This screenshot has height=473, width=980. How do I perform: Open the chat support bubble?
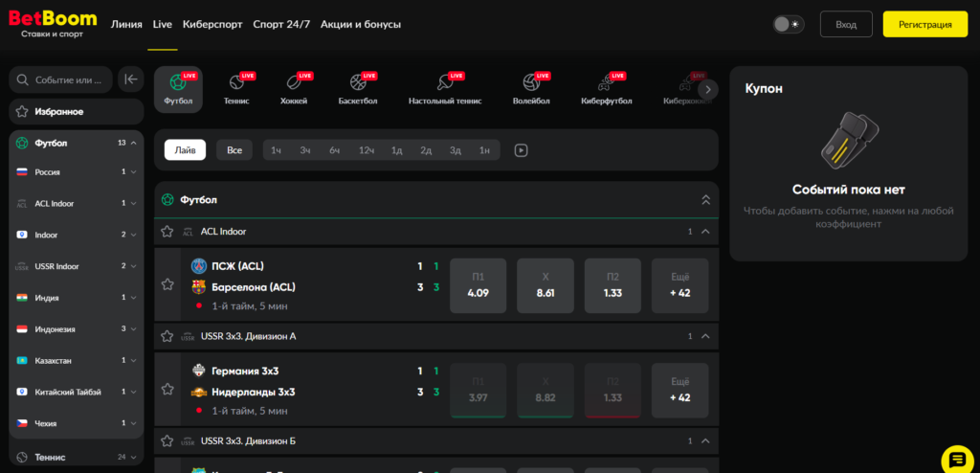pos(957,462)
